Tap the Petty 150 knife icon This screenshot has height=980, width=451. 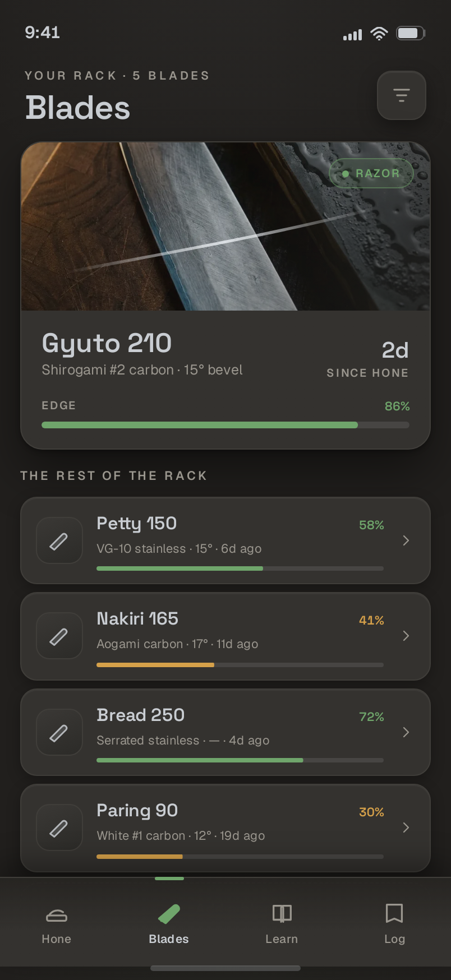point(59,540)
